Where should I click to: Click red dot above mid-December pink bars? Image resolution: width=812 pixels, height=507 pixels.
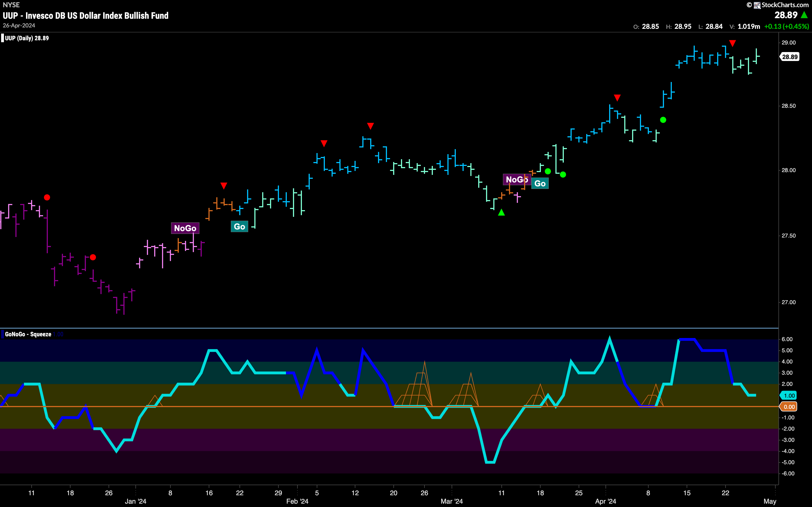pyautogui.click(x=47, y=198)
